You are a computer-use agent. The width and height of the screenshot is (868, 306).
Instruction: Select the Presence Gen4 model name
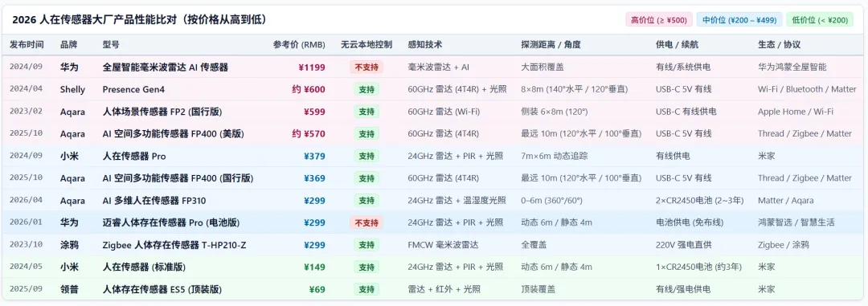[133, 90]
